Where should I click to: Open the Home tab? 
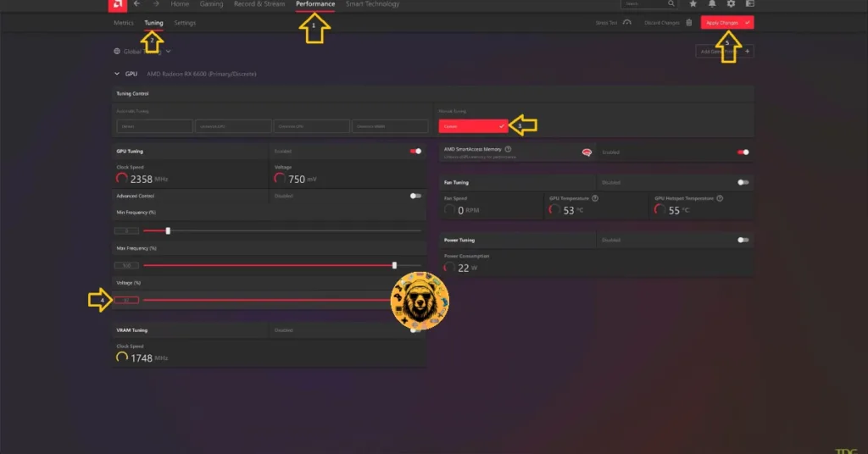tap(180, 4)
